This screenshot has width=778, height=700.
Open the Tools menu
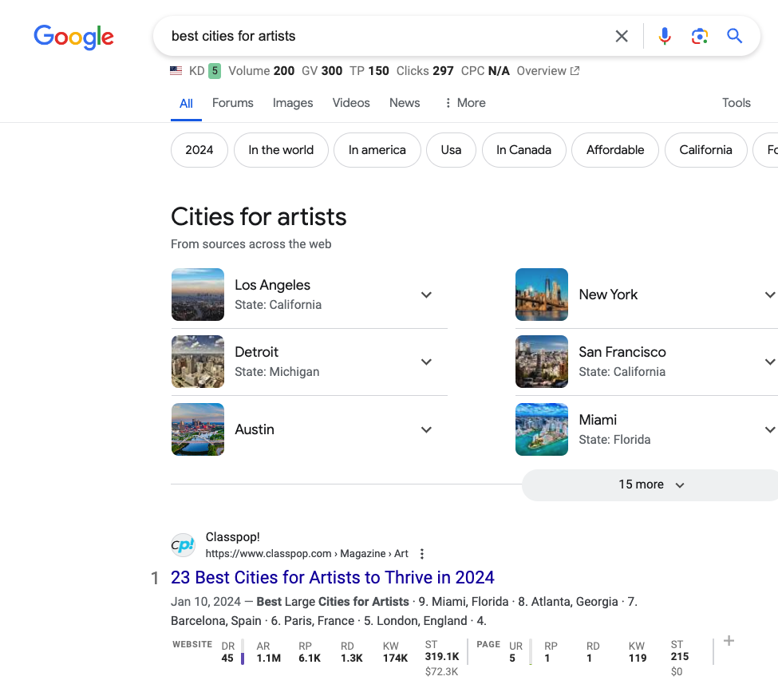coord(736,102)
